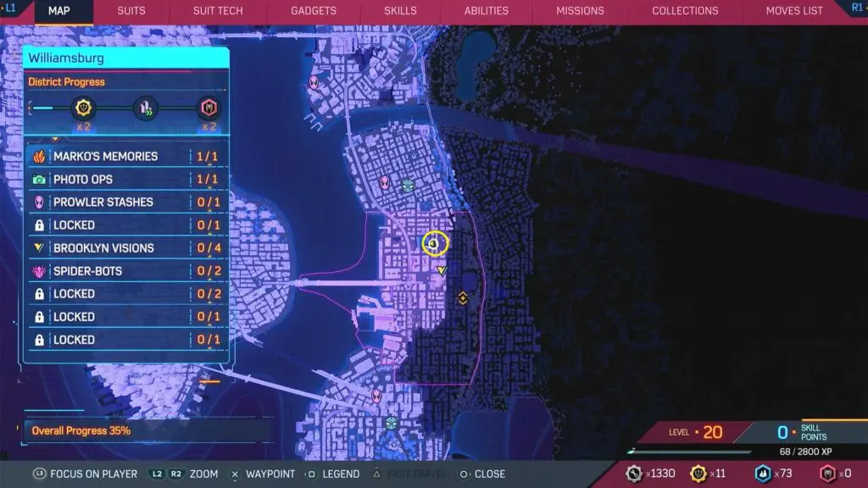Image resolution: width=868 pixels, height=488 pixels.
Task: Go to the Moves List tab
Action: click(793, 11)
